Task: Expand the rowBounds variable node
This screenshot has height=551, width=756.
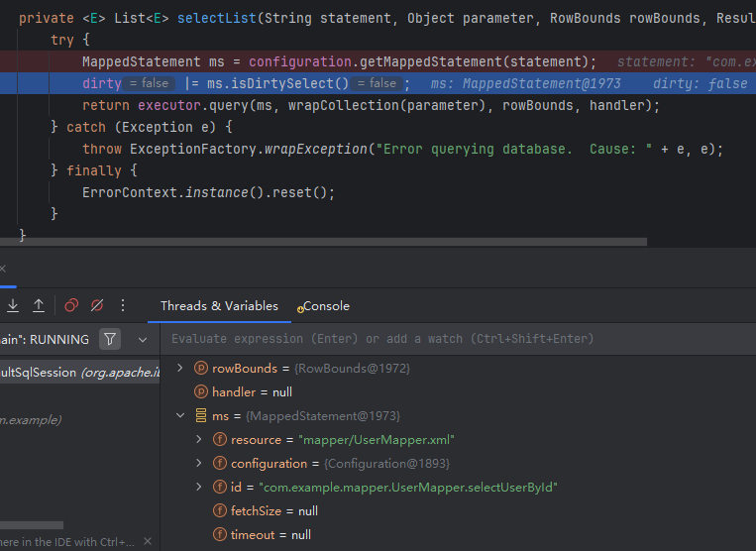Action: [x=180, y=368]
